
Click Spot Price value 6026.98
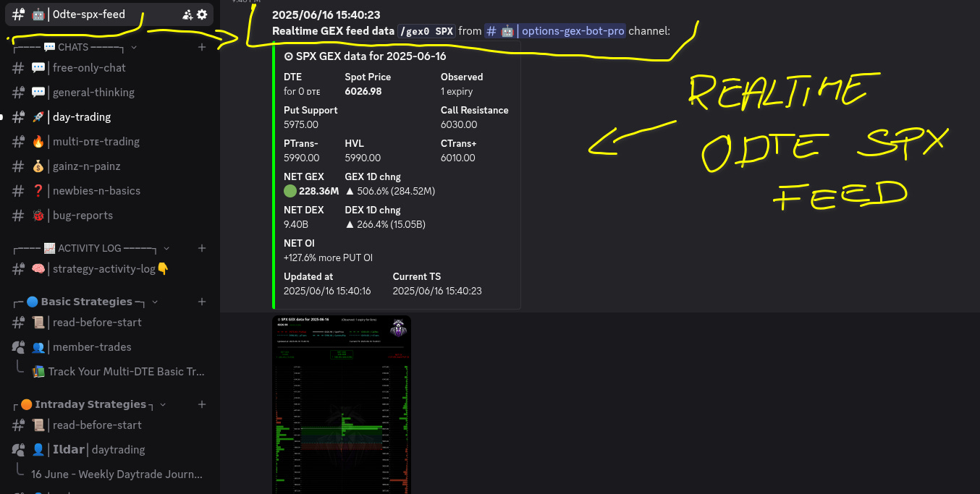click(363, 91)
